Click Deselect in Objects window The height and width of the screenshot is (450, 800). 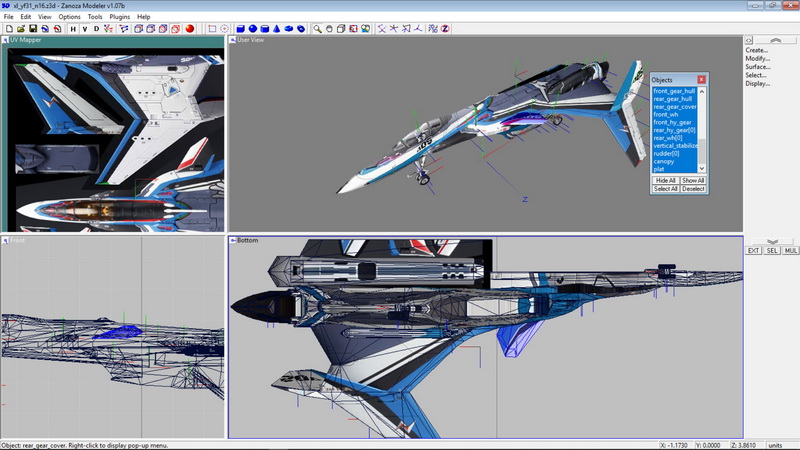pos(693,189)
